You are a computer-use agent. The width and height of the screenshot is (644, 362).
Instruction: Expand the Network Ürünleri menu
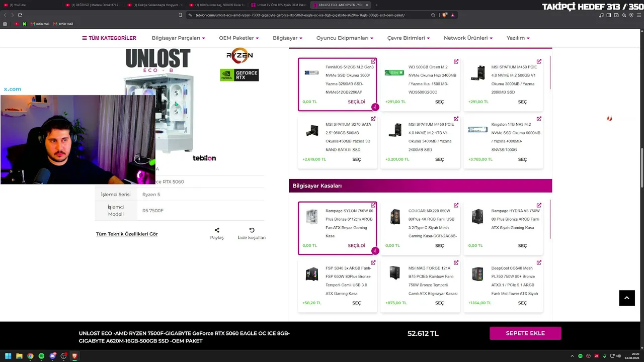click(468, 38)
